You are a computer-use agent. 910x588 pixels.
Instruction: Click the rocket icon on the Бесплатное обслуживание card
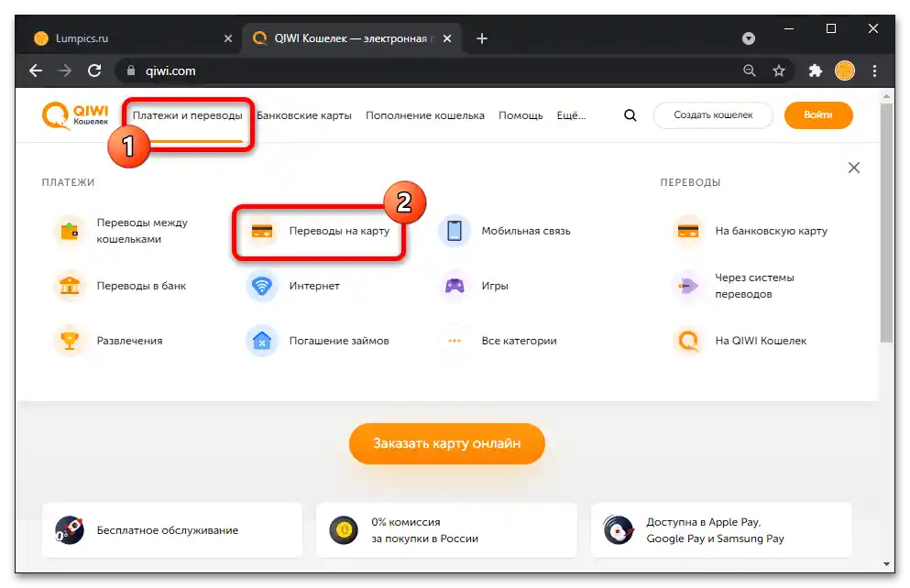tap(69, 530)
